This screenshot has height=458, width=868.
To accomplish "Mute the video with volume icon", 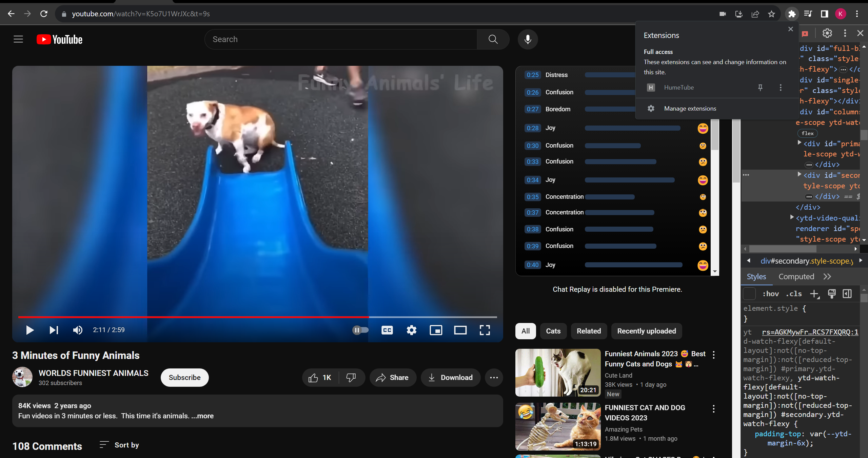I will point(78,330).
